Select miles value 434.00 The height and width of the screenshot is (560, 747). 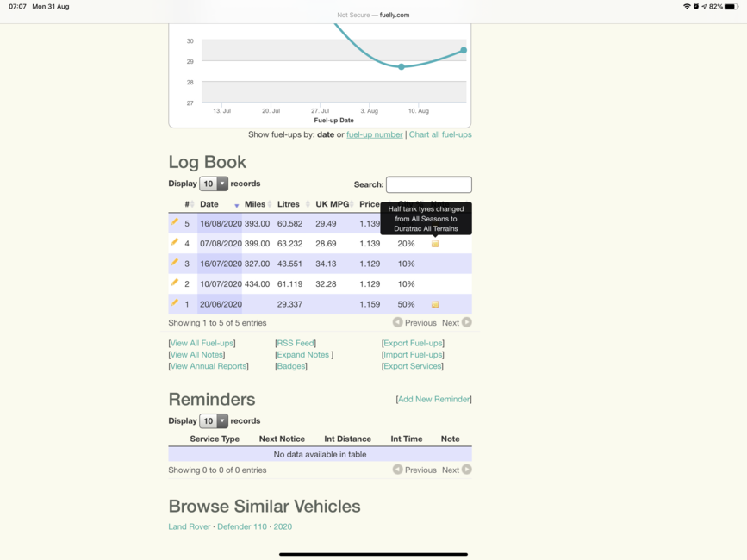coord(258,284)
